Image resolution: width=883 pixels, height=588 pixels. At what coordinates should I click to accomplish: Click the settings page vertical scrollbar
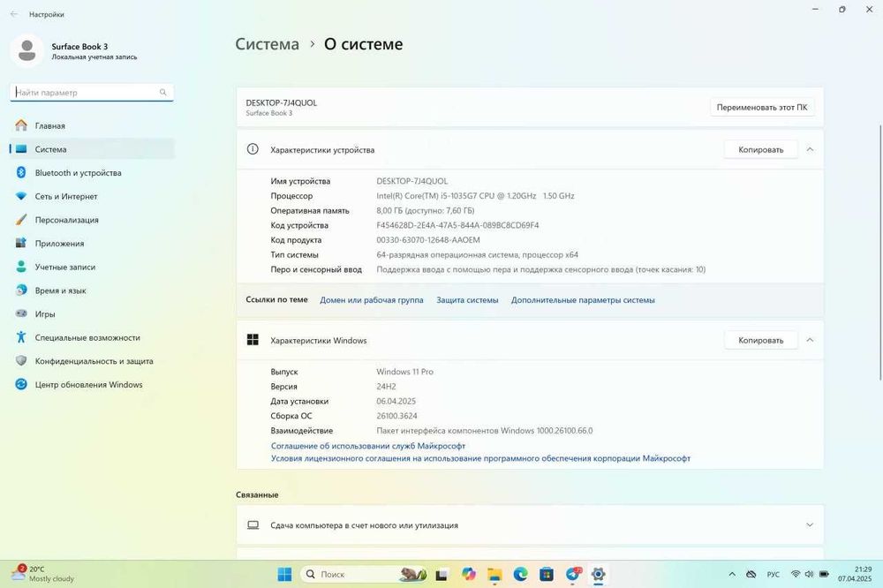879,253
